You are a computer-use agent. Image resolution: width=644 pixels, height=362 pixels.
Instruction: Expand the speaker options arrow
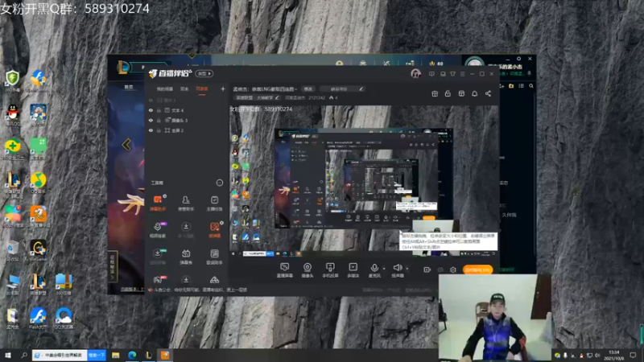(x=407, y=269)
